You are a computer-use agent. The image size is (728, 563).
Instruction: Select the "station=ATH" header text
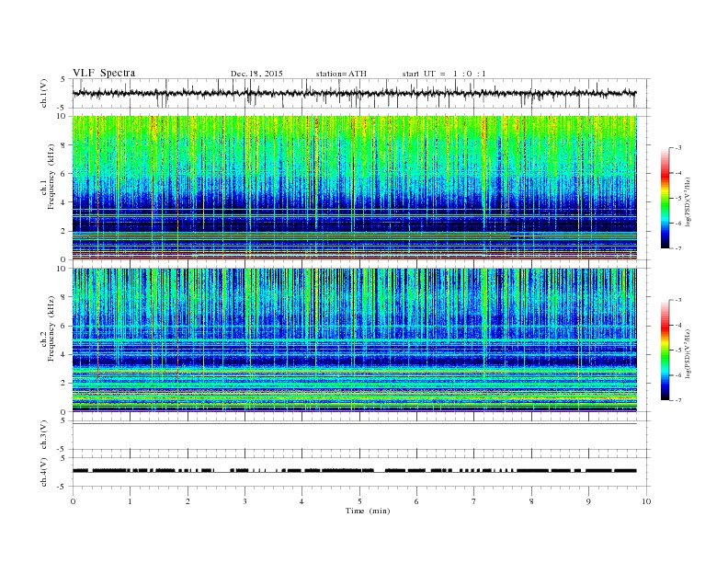pyautogui.click(x=341, y=74)
